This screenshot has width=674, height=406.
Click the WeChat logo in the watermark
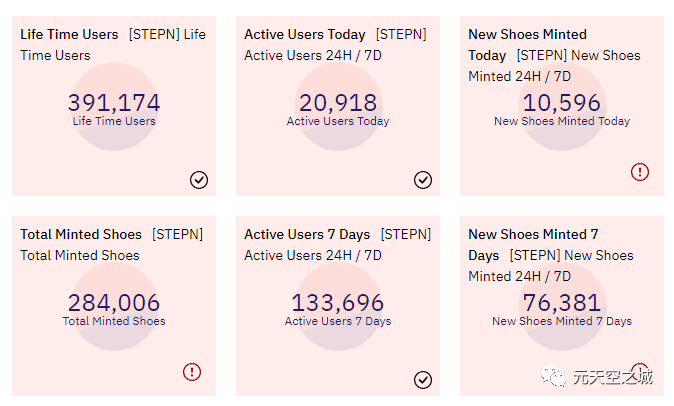coord(554,377)
